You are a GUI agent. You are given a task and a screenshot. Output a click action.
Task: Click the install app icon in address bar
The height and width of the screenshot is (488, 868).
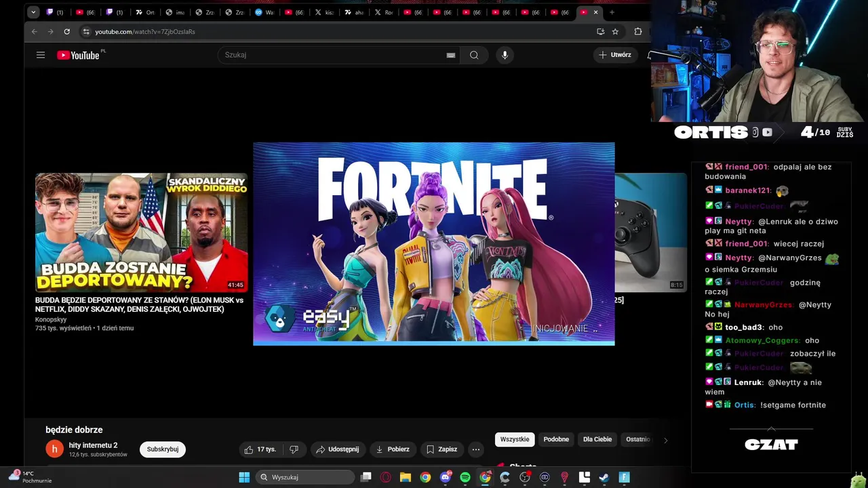tap(600, 32)
